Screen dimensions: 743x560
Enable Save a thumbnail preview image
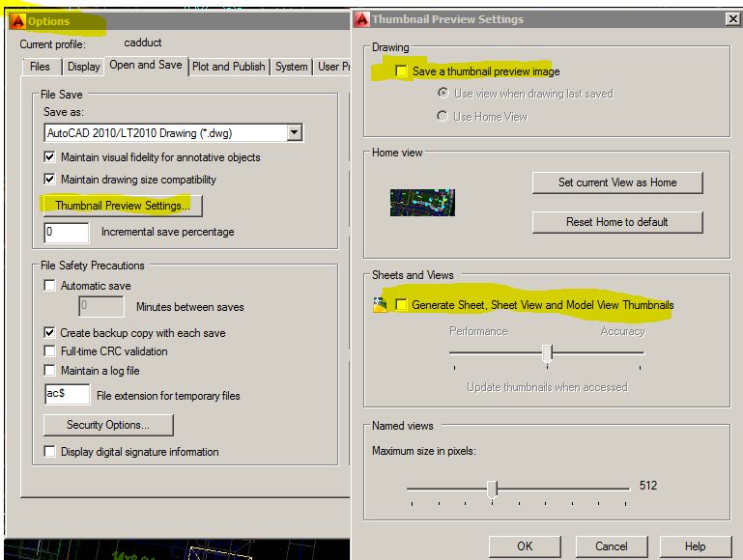[x=401, y=71]
